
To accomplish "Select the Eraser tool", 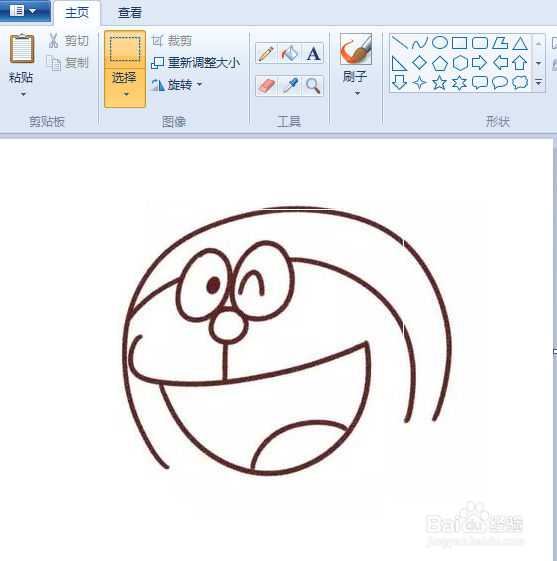I will point(267,86).
